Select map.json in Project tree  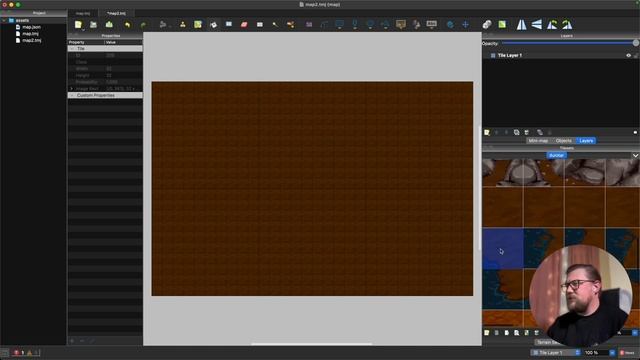point(31,27)
